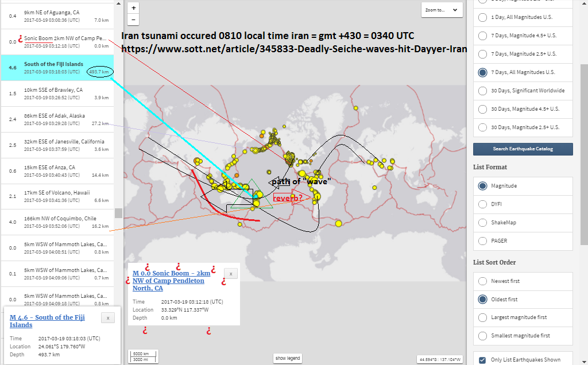Image resolution: width=588 pixels, height=365 pixels.
Task: Select 1 Day, All Magnitudes U.S.
Action: click(523, 17)
